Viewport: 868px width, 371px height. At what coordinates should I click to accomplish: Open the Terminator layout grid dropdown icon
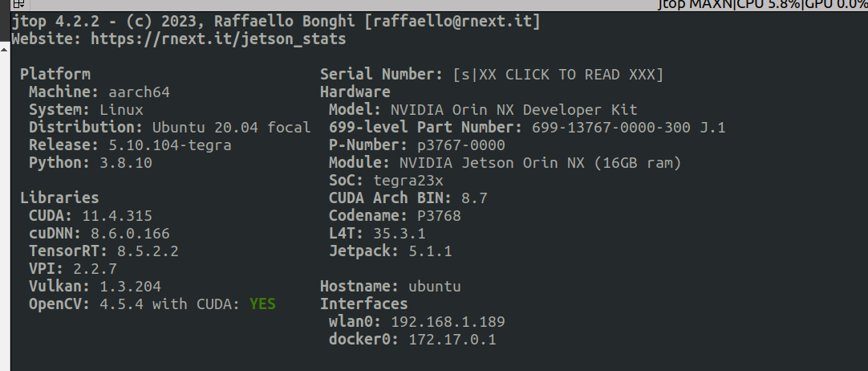click(x=18, y=5)
